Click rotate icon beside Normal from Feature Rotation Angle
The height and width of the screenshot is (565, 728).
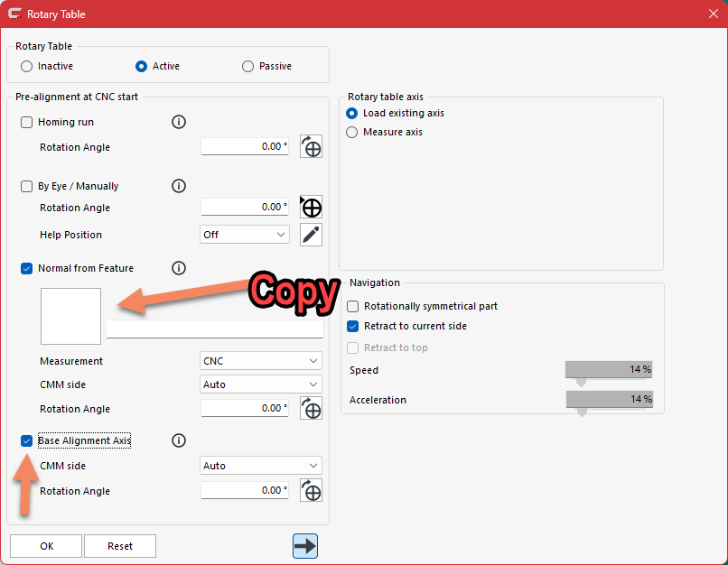[311, 408]
